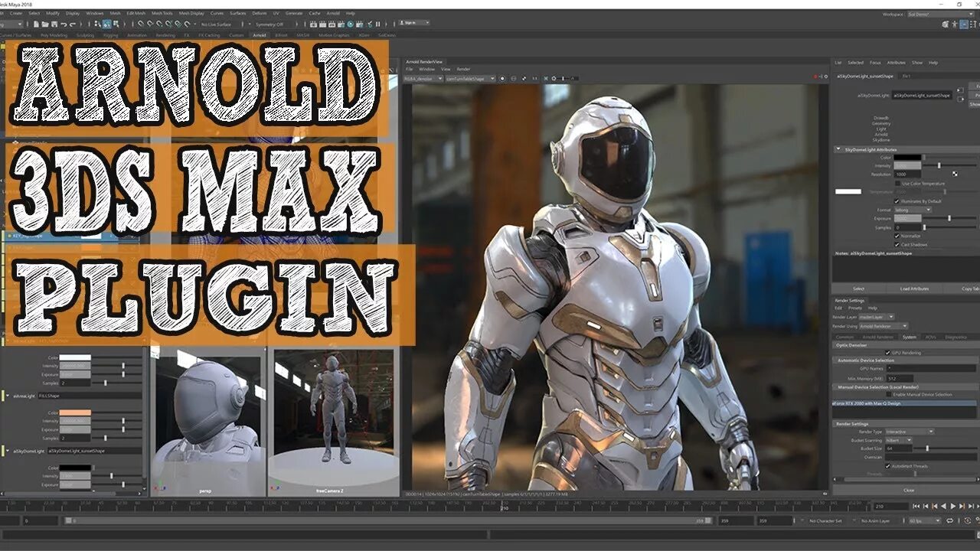Play the animation backwards
The height and width of the screenshot is (551, 980).
[943, 506]
